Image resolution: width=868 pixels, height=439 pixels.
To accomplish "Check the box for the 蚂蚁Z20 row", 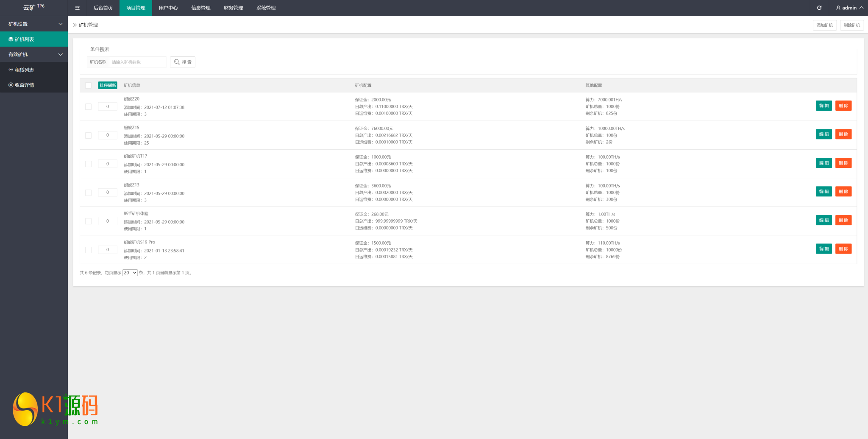I will pyautogui.click(x=88, y=106).
